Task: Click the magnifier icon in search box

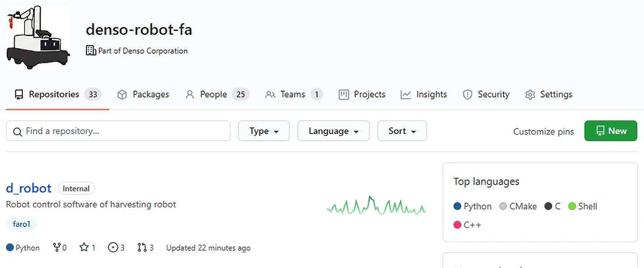Action: (x=18, y=132)
